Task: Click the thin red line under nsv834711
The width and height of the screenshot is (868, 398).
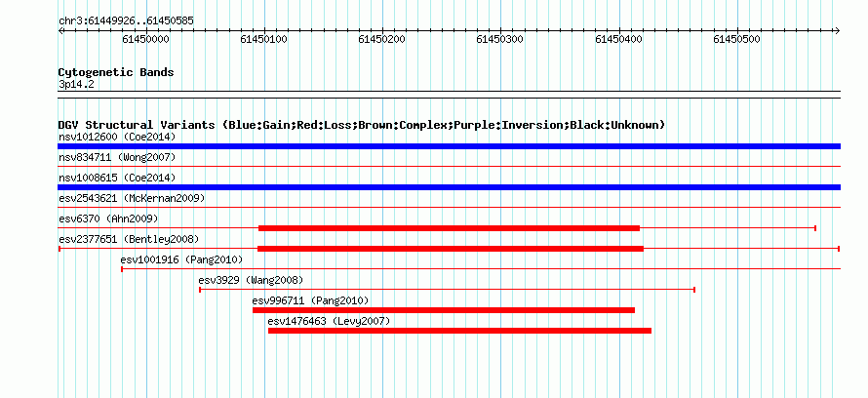Action: [x=449, y=166]
